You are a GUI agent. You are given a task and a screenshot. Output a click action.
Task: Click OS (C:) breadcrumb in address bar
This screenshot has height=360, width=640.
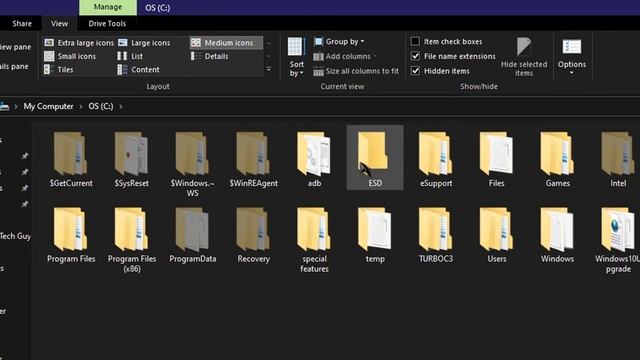(x=101, y=106)
